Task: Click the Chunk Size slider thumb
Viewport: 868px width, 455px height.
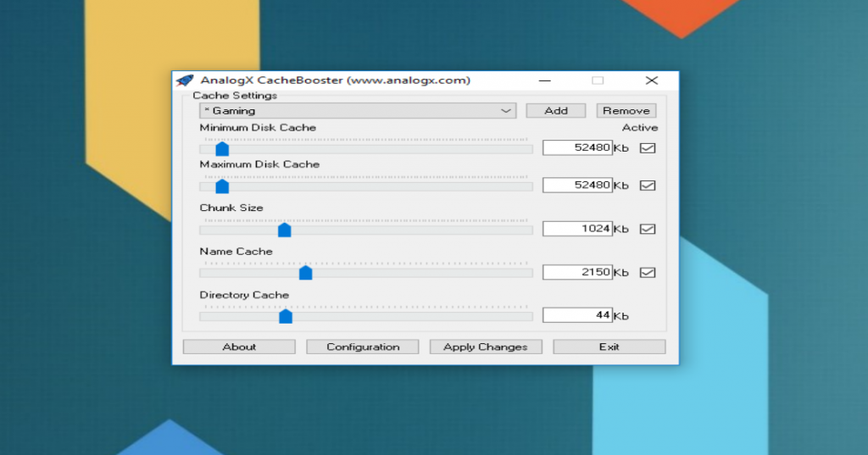Action: point(285,230)
